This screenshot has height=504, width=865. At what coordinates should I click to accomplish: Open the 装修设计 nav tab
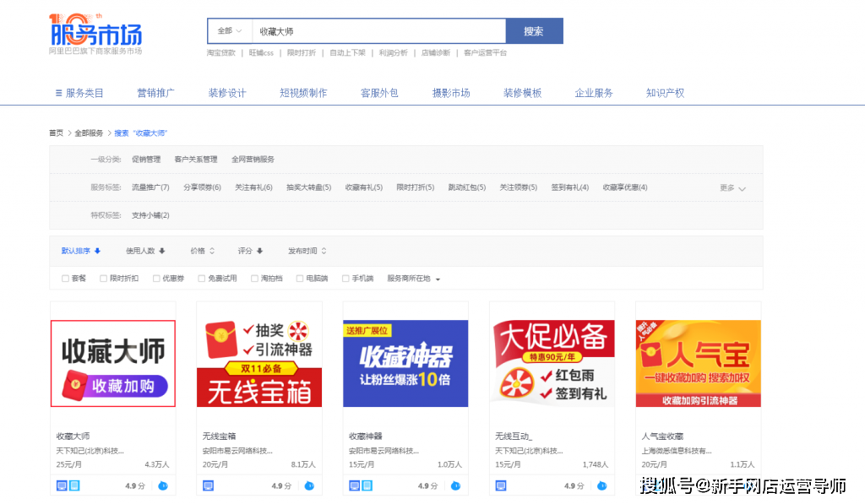point(227,93)
